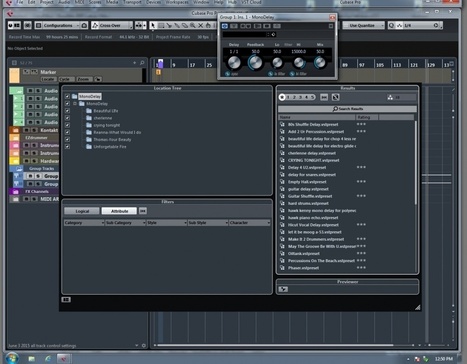Click the MonoDelay folder icon at tree root

coord(74,96)
